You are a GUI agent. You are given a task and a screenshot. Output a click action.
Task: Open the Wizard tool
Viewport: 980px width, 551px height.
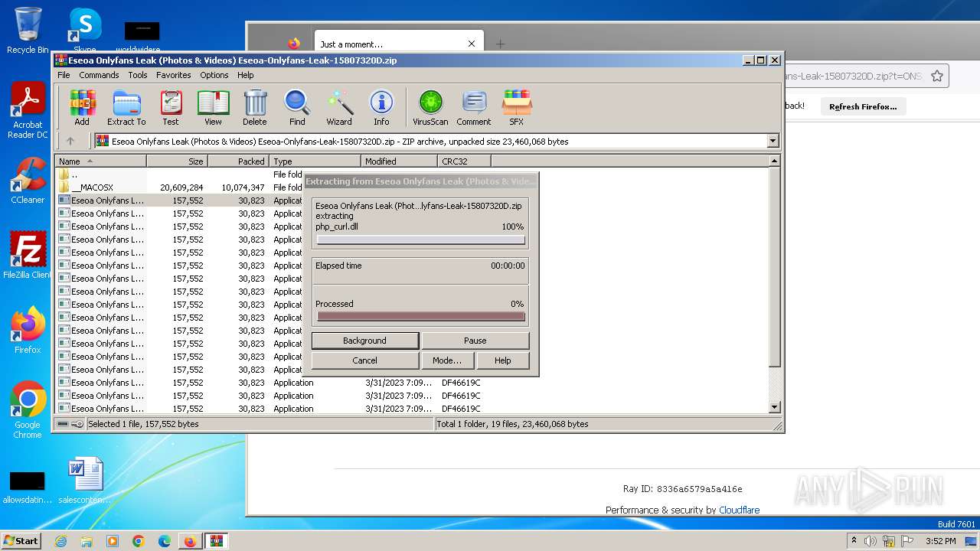pos(339,107)
